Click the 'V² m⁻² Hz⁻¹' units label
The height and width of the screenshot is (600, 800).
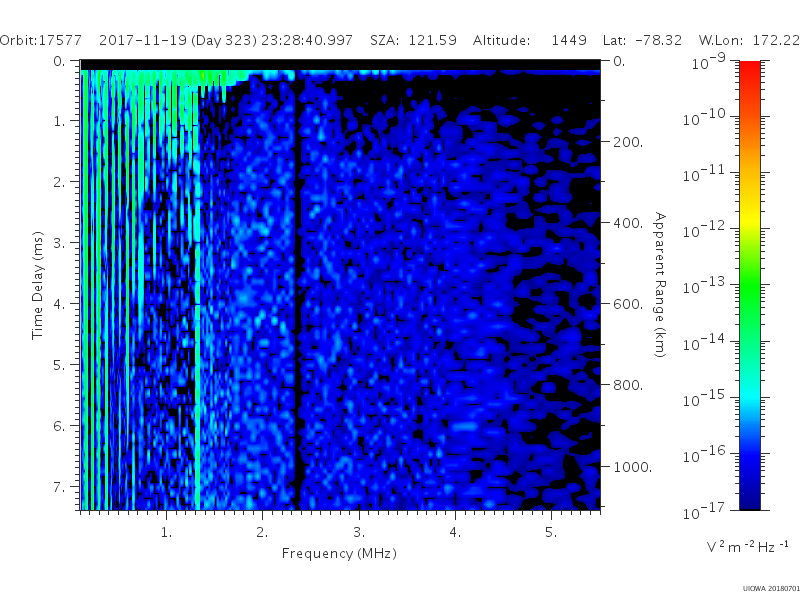(747, 546)
